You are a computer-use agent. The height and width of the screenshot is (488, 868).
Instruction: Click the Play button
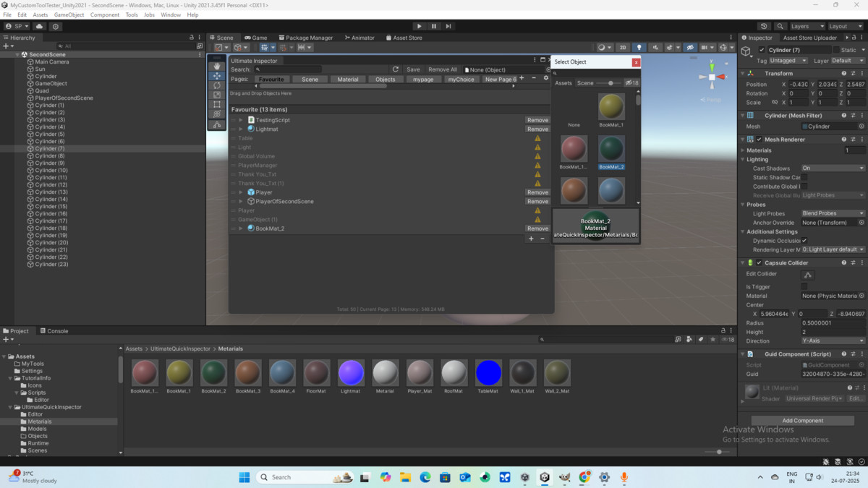point(419,26)
